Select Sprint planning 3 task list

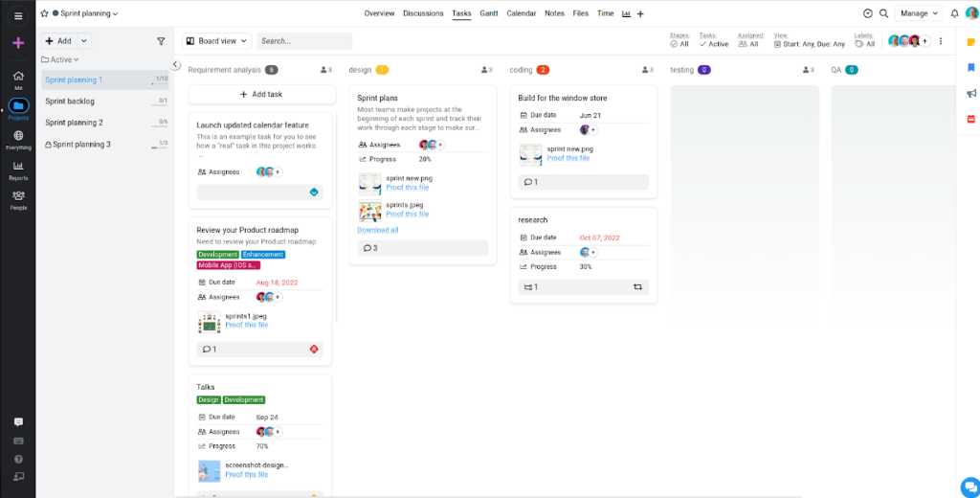tap(105, 144)
